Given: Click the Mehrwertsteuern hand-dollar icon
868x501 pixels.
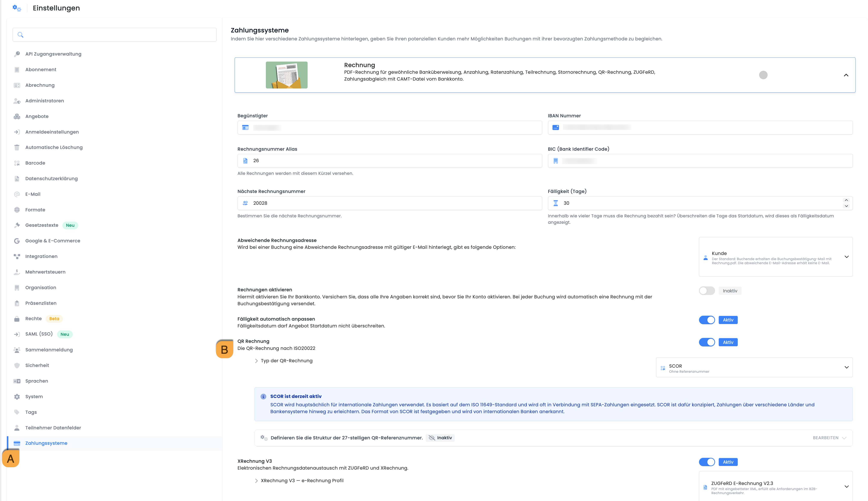Looking at the screenshot, I should coord(17,272).
